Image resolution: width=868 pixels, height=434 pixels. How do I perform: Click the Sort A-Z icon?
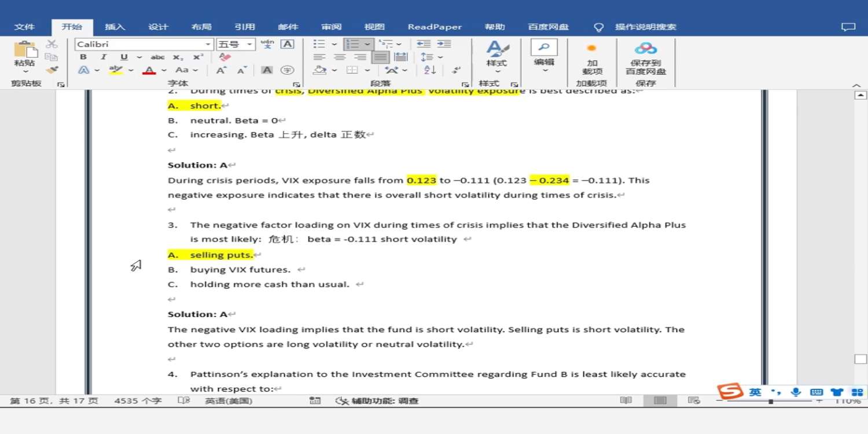pos(430,70)
